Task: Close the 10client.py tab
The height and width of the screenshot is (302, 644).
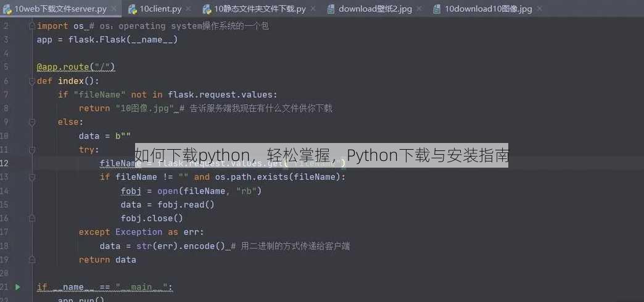Action: click(x=188, y=9)
